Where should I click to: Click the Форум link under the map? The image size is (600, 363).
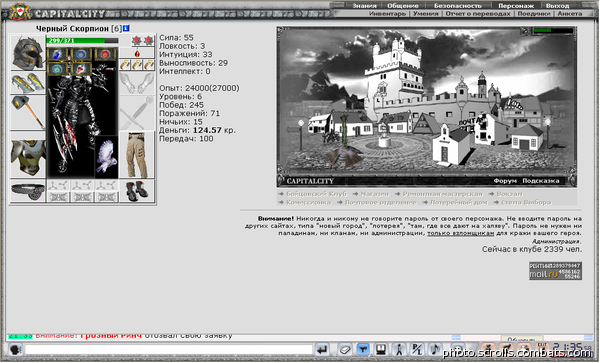point(505,181)
